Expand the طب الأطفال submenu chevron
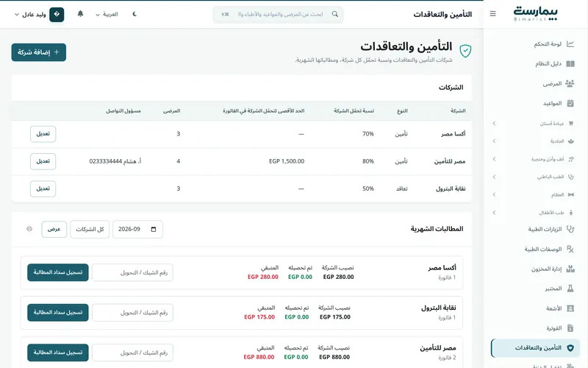Viewport: 588px width, 368px height. coord(494,213)
